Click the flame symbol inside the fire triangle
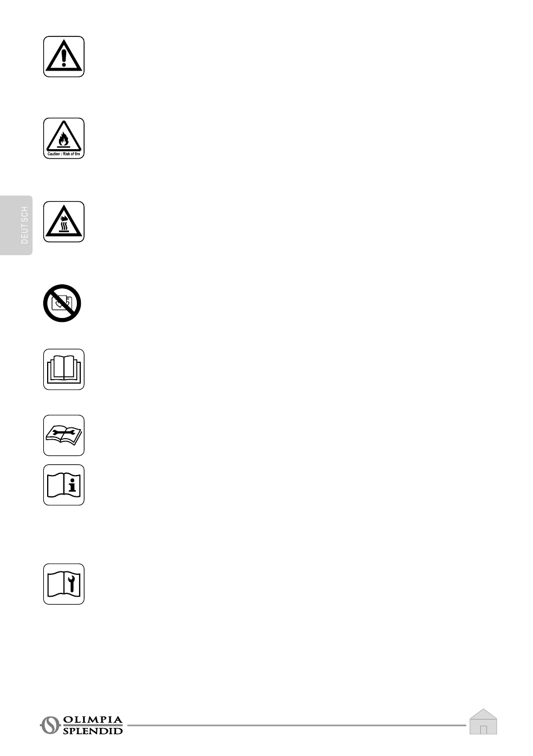533x756 pixels. click(x=64, y=138)
